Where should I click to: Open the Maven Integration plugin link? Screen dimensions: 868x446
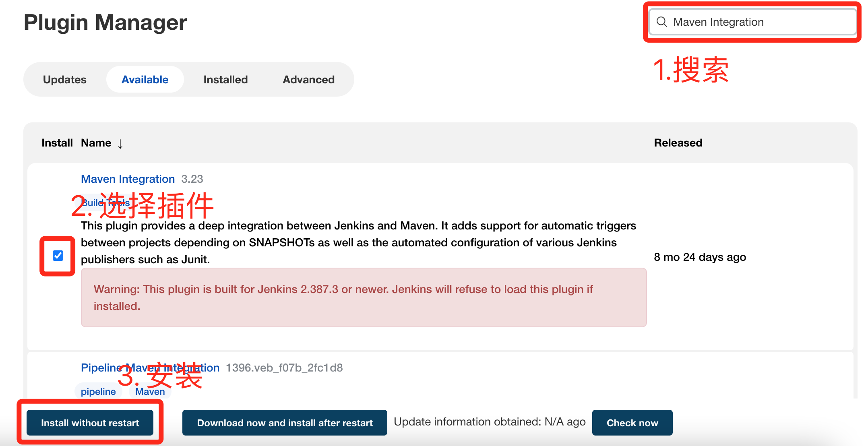[128, 179]
